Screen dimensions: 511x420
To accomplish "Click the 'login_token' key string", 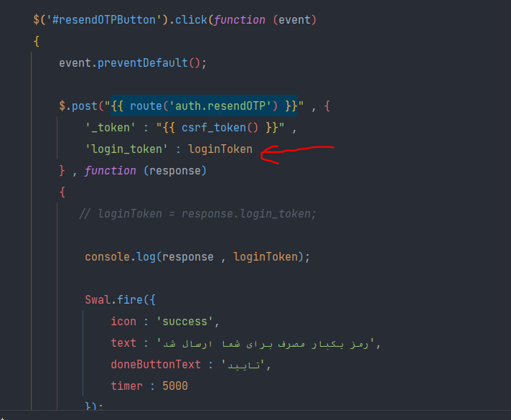I will [126, 149].
